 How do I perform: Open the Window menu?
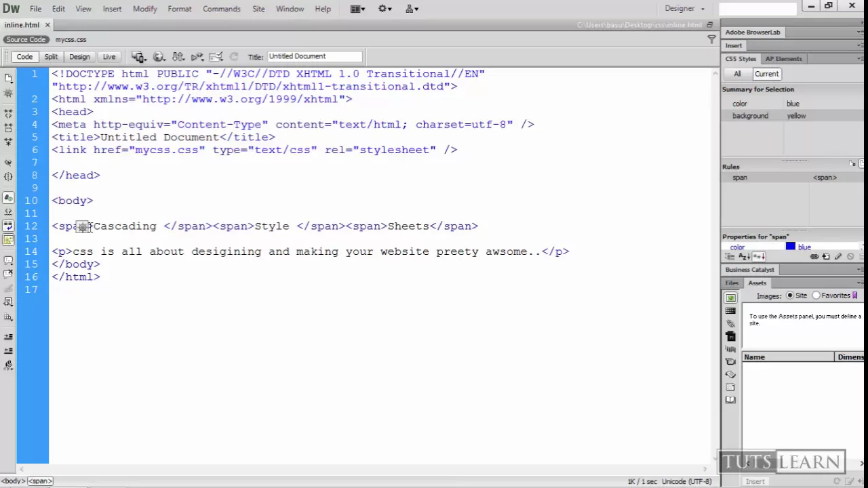290,9
